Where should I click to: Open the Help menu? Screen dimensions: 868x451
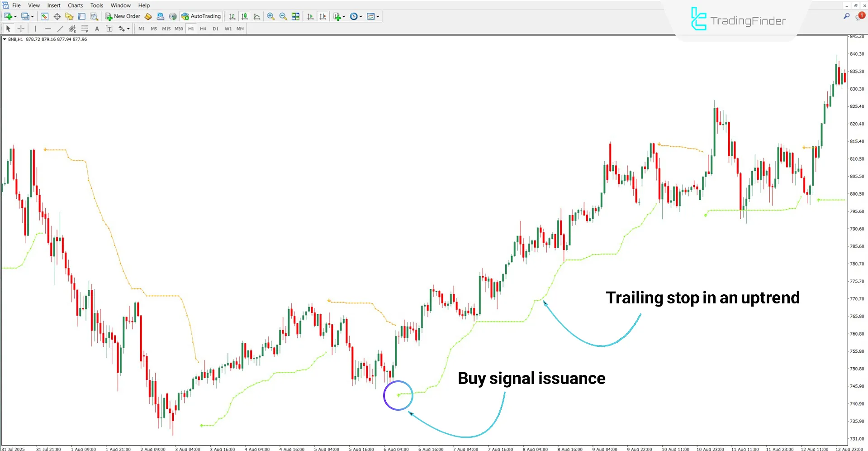point(144,5)
